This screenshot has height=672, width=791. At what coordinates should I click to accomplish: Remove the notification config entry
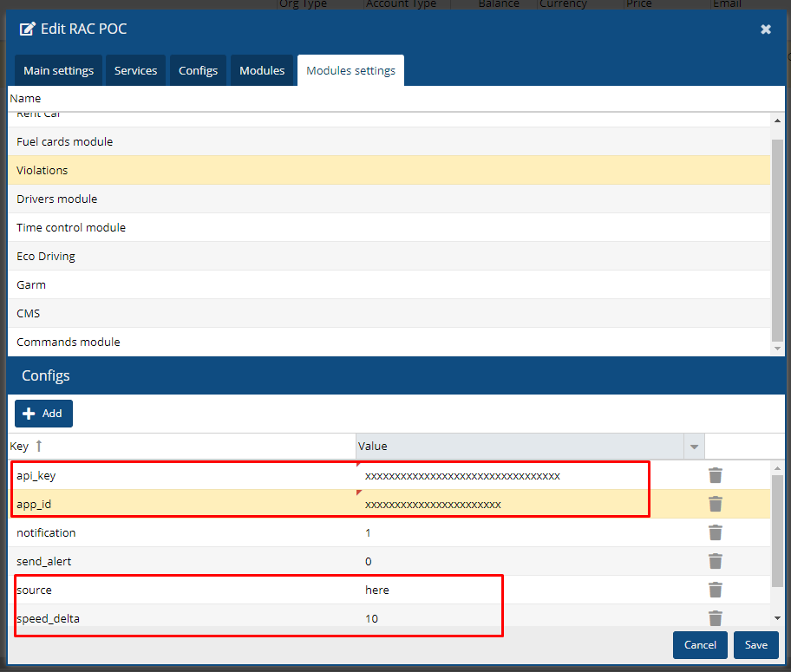(715, 532)
